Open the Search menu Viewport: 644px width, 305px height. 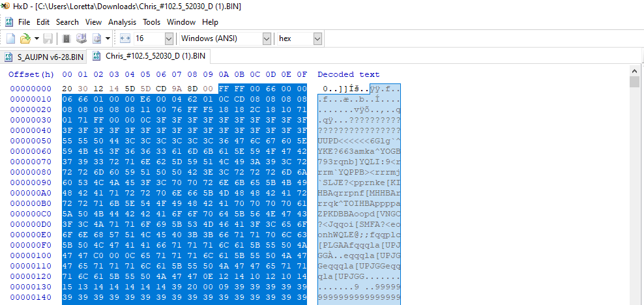[x=67, y=22]
